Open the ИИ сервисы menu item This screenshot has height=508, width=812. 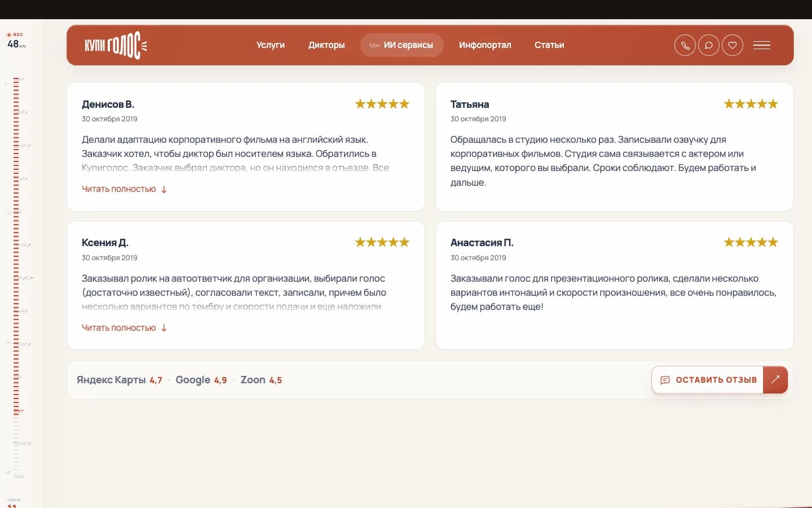pos(402,45)
